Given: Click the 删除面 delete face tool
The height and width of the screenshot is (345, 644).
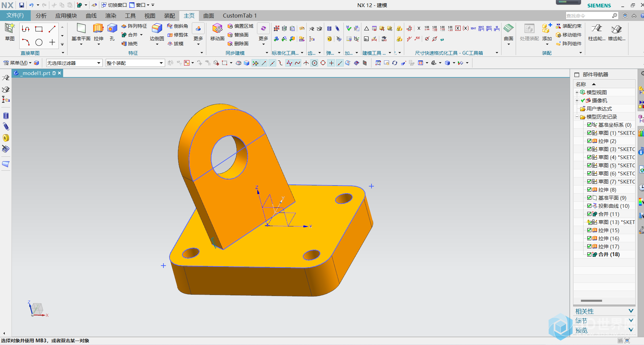Looking at the screenshot, I should pos(238,44).
